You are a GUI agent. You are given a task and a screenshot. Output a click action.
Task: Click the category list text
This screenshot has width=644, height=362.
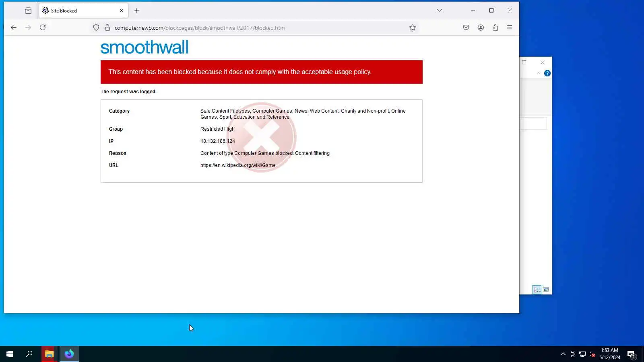point(303,114)
